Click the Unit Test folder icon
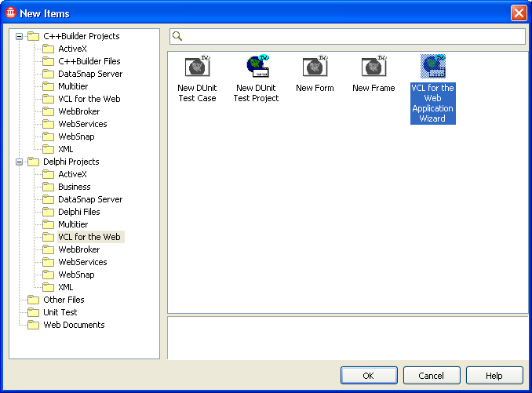Viewport: 532px width, 393px height. point(33,312)
